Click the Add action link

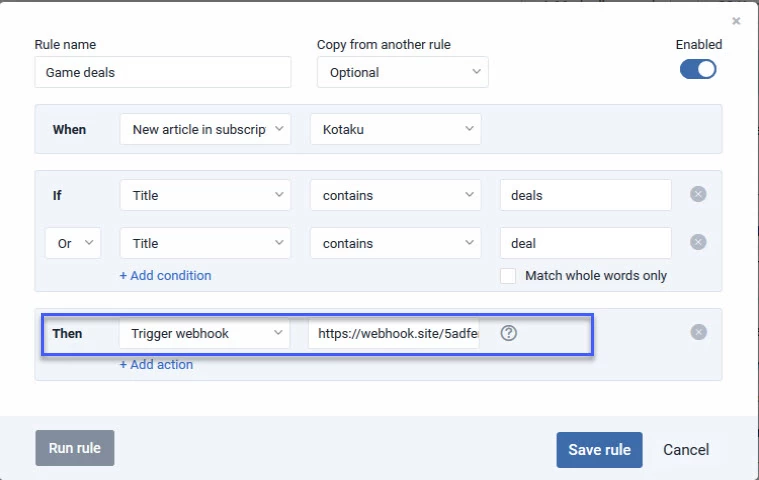point(156,364)
